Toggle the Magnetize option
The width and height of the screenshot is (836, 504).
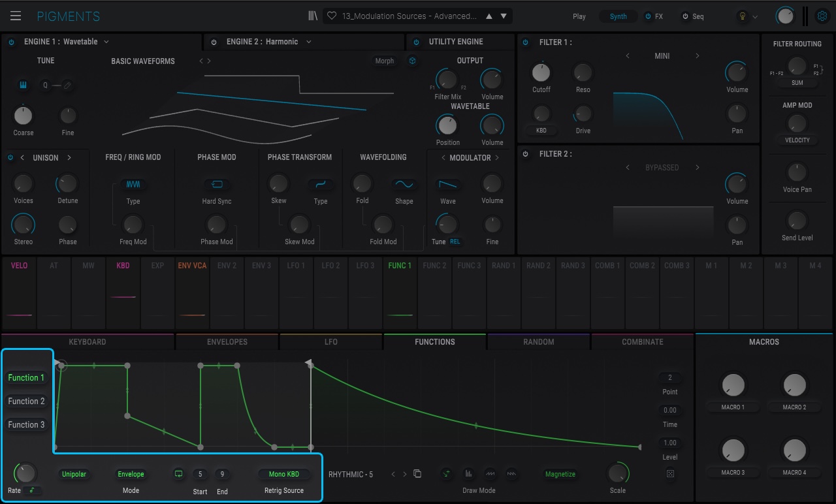[x=560, y=474]
